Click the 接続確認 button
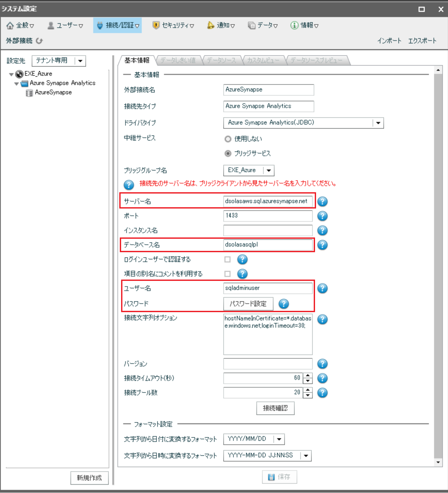The image size is (448, 493). (275, 408)
